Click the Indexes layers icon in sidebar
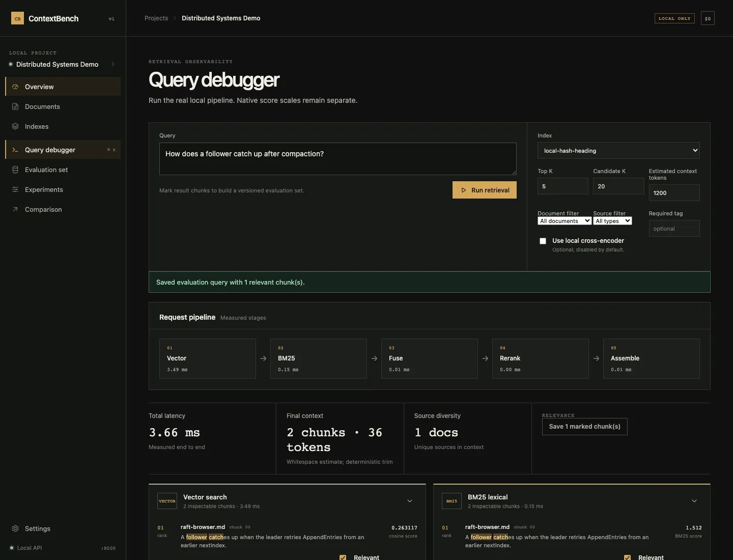Image resolution: width=733 pixels, height=560 pixels. point(15,126)
